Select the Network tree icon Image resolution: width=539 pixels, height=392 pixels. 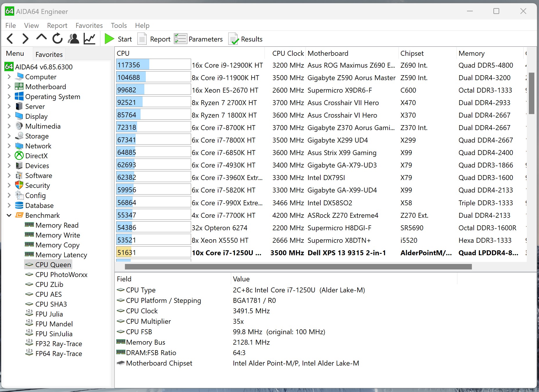point(19,146)
